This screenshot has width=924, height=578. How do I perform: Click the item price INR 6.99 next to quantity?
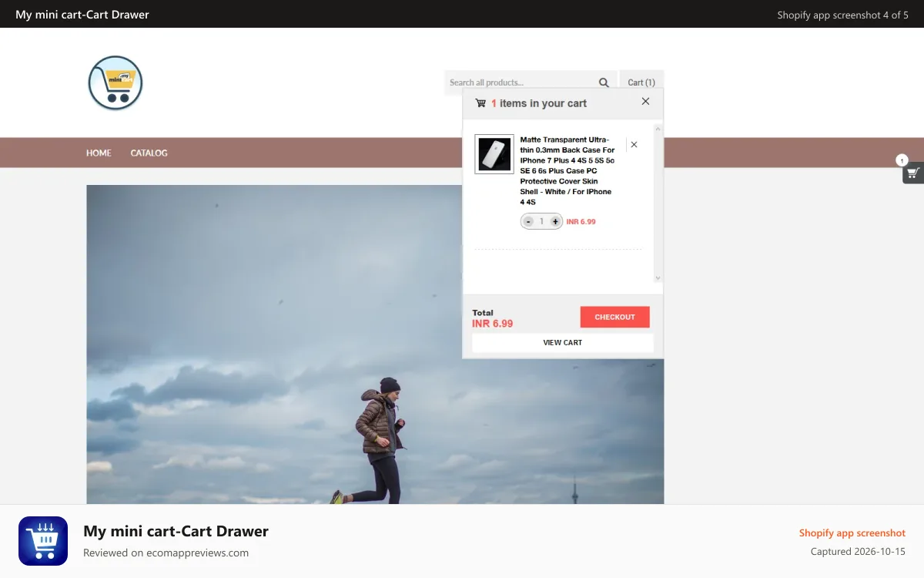pyautogui.click(x=581, y=221)
